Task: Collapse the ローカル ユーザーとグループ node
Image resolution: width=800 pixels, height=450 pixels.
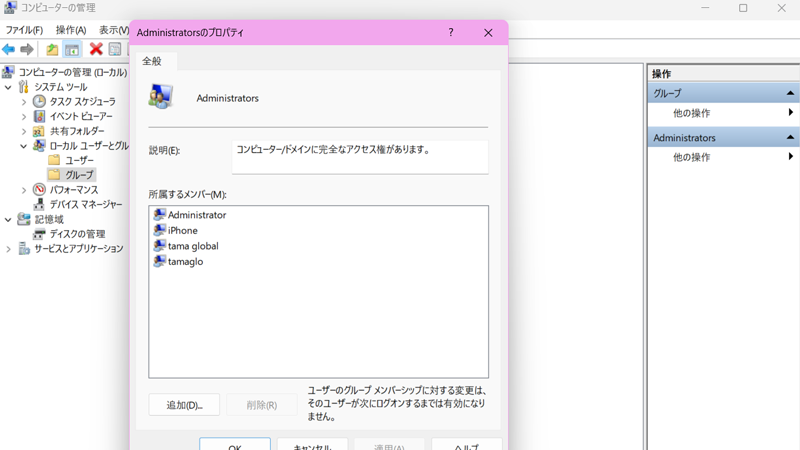Action: 23,146
